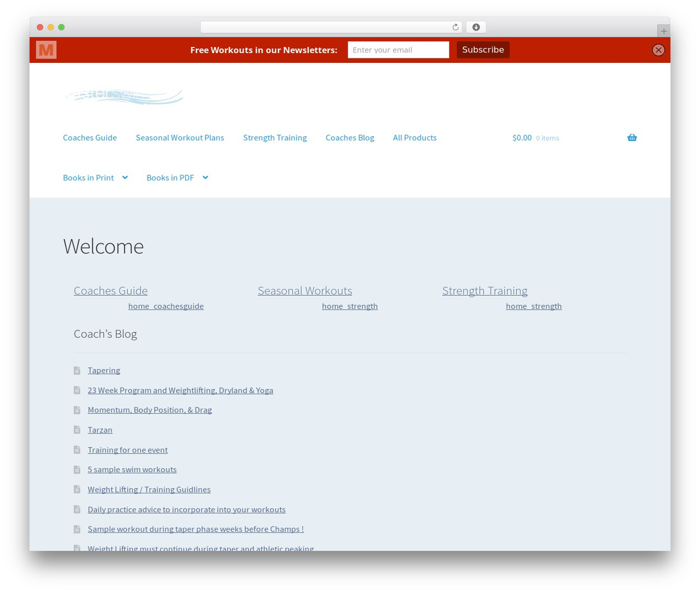
Task: Open the Books in Print menu
Action: pyautogui.click(x=89, y=178)
